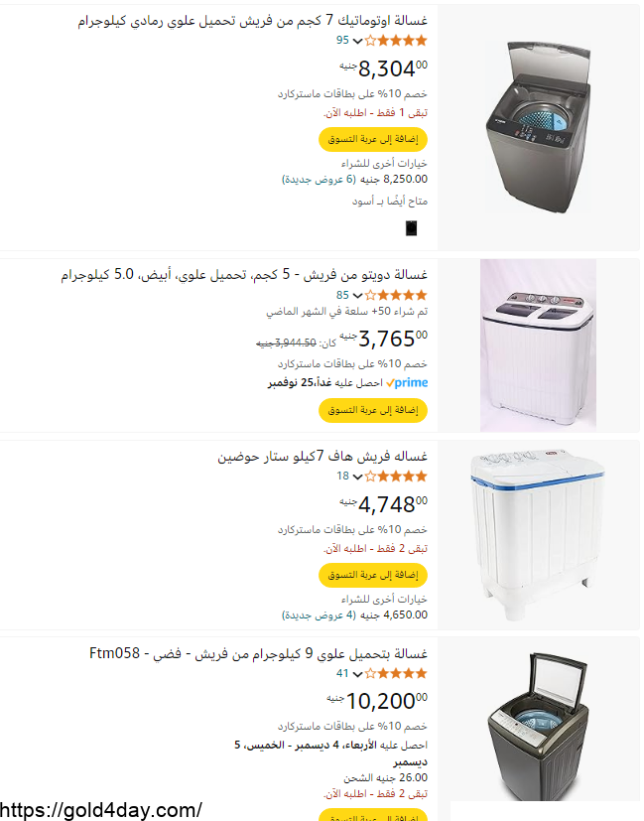Open white Duetto twin tub washer image
The height and width of the screenshot is (821, 644).
click(x=539, y=345)
